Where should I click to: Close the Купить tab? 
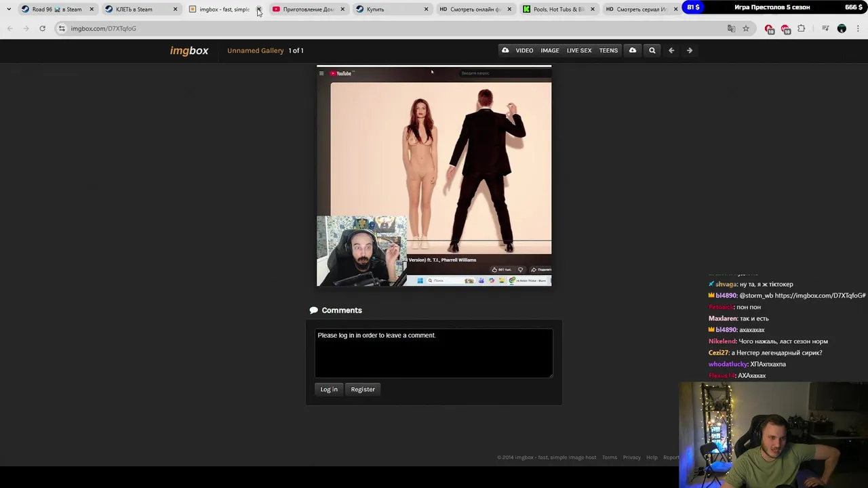pyautogui.click(x=426, y=9)
